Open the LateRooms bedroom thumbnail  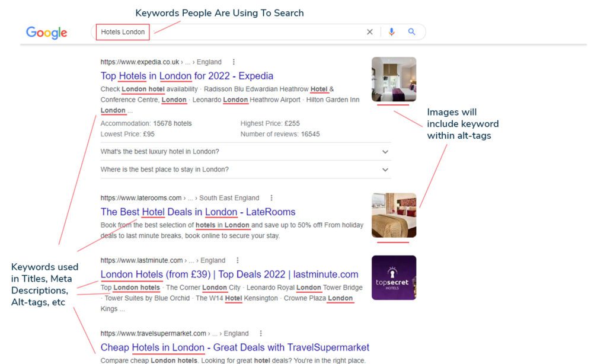(394, 215)
